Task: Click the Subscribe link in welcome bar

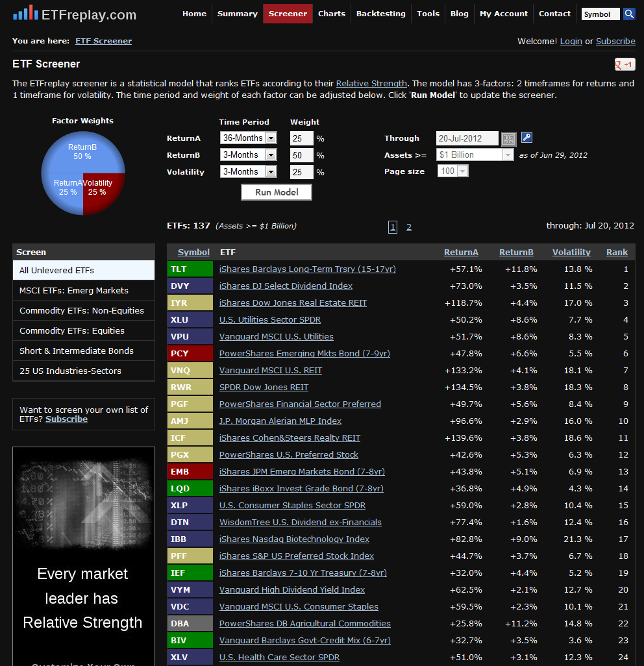Action: click(x=615, y=41)
